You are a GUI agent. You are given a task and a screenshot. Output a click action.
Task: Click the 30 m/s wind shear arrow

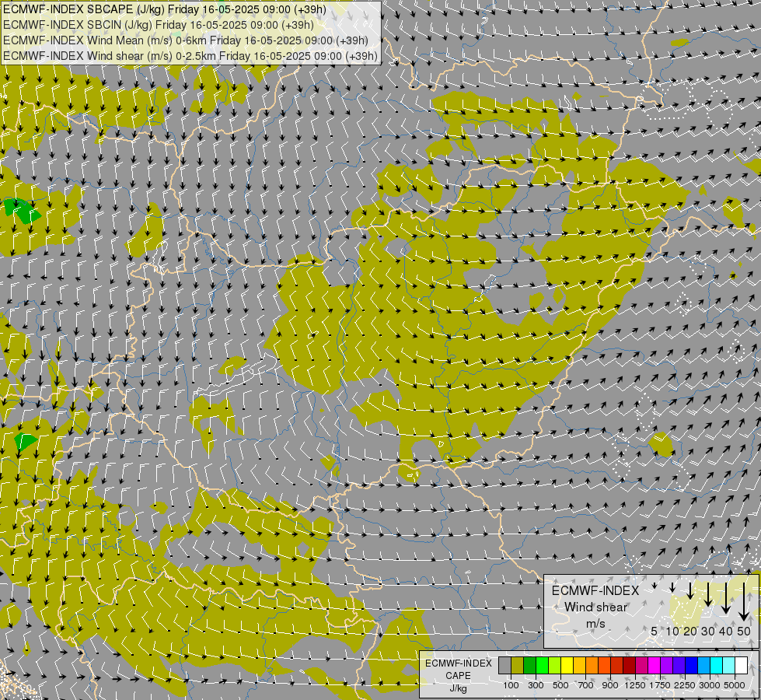click(708, 594)
